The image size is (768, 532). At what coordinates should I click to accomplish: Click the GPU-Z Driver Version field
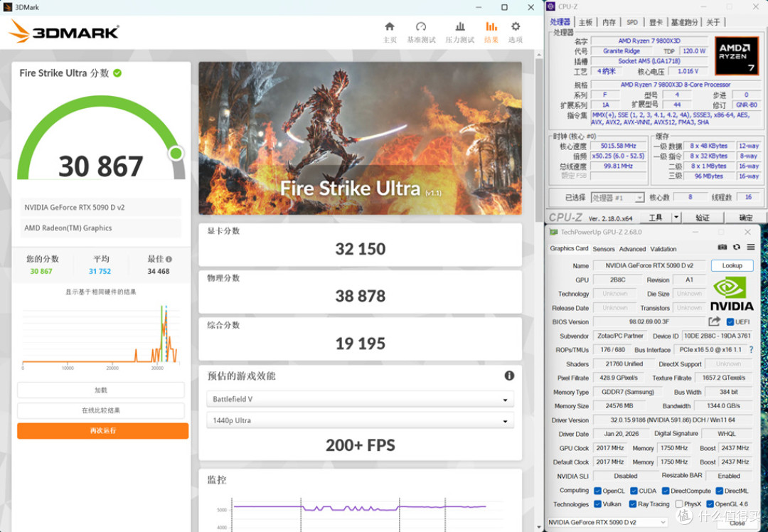click(x=673, y=420)
